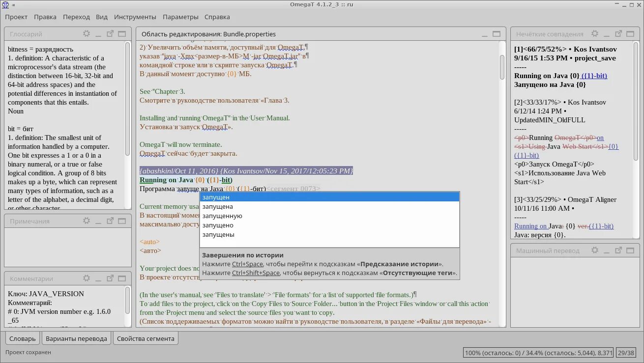Maximize the Глоссарий pane
This screenshot has height=363, width=644.
pos(122,34)
